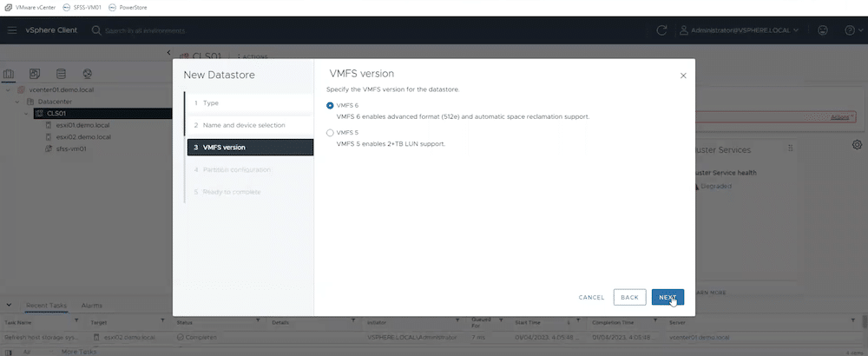This screenshot has width=868, height=356.
Task: Click the NEXT button
Action: (667, 297)
